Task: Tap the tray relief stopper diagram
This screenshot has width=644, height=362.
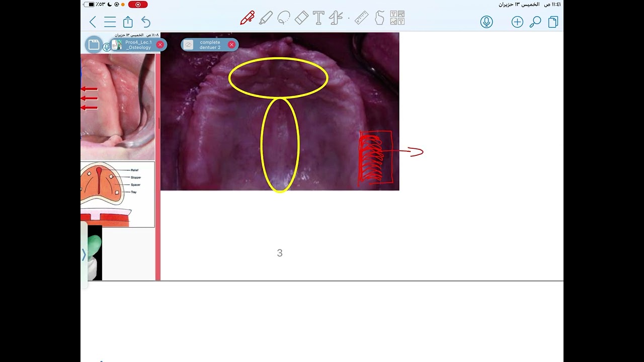Action: pyautogui.click(x=118, y=194)
